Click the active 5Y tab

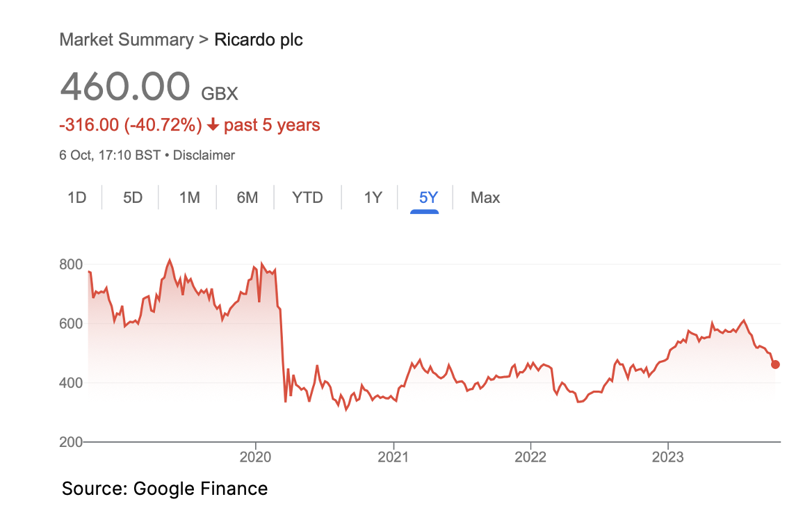tap(428, 197)
